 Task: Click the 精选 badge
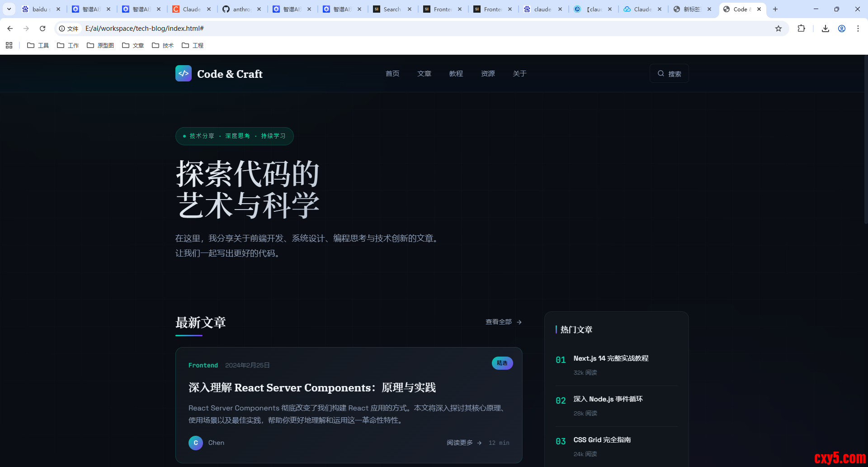click(502, 363)
